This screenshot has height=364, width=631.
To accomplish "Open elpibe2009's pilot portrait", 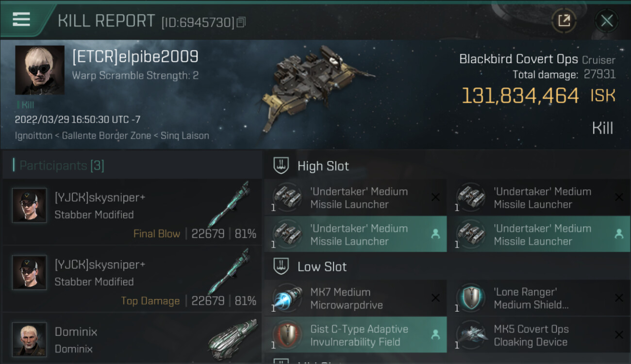I will (40, 70).
